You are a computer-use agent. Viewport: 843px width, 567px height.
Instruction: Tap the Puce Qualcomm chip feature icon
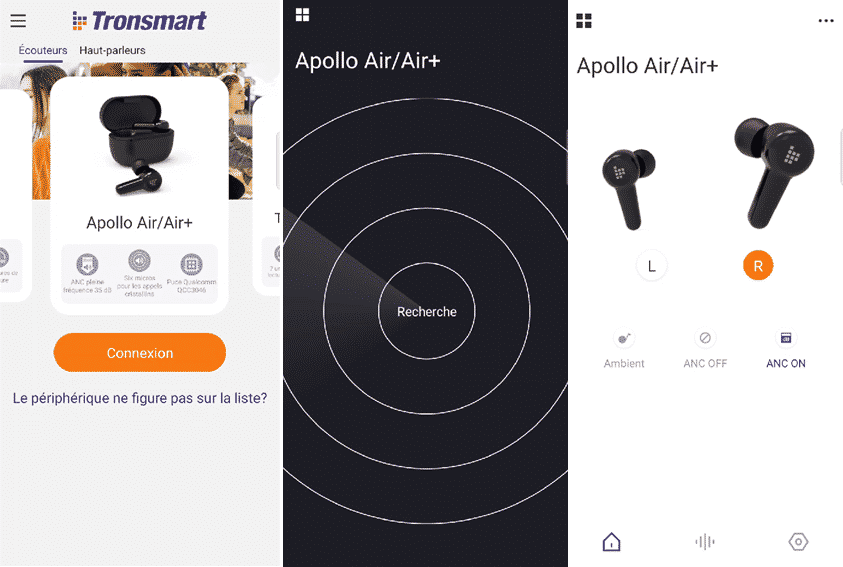tap(191, 264)
